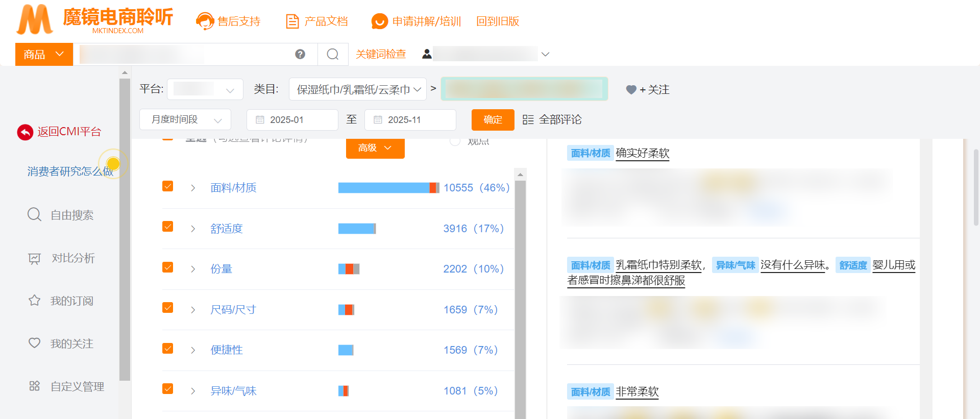Uncheck the 面料/材质 checkbox
This screenshot has width=980, height=419.
[x=167, y=186]
